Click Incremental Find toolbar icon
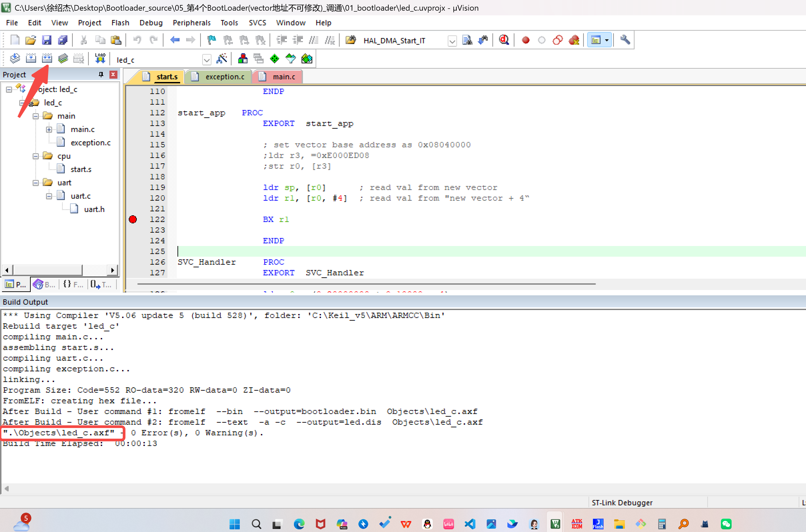806x532 pixels. [483, 40]
